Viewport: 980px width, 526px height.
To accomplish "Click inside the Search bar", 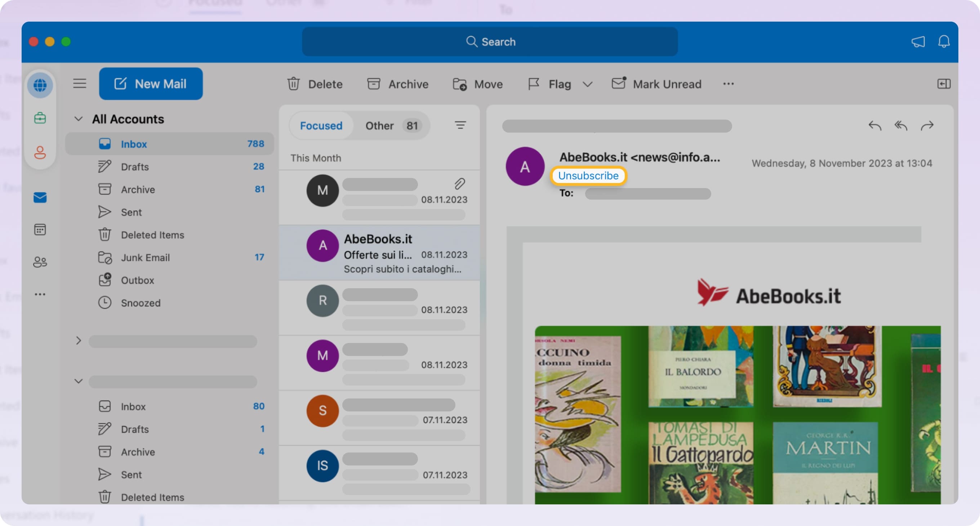I will tap(490, 42).
